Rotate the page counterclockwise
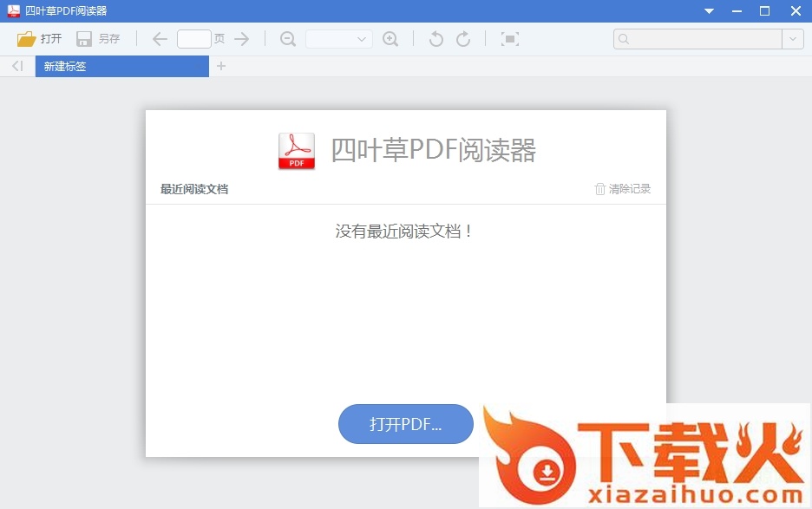 tap(436, 39)
